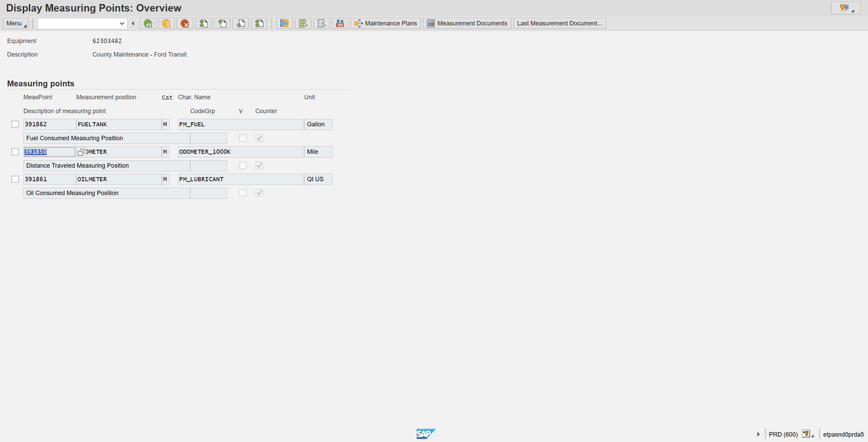Click the blue hierarchy toolbar icon
This screenshot has height=442, width=868.
coord(284,23)
